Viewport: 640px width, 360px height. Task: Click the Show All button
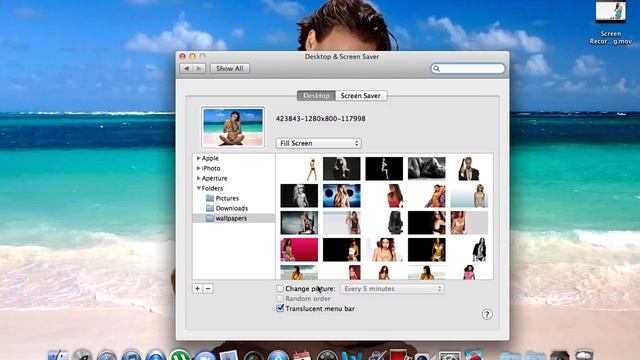tap(230, 69)
